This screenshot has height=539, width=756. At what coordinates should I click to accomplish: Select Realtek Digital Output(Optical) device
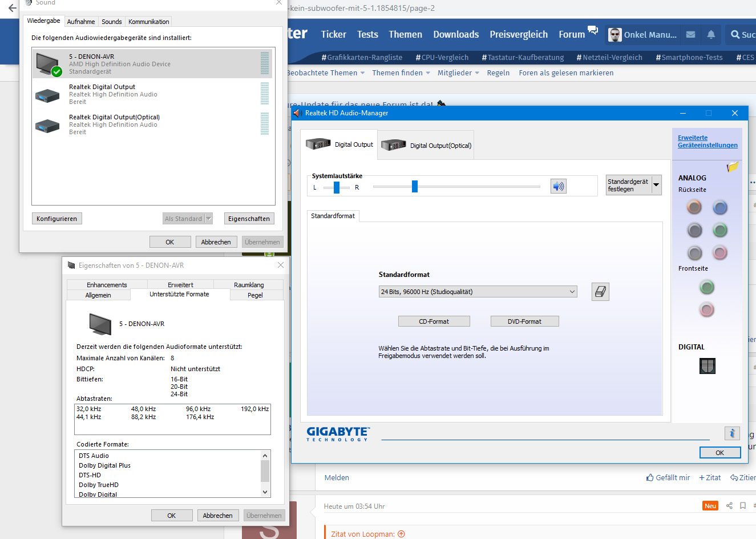coord(152,124)
